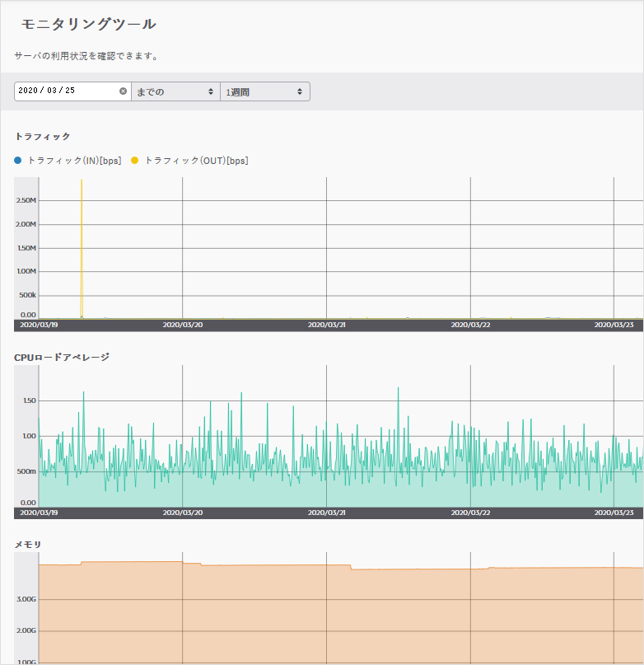Viewport: 644px width, 665px height.
Task: Select 2020/03/20 on the traffic chart axis
Action: point(183,325)
